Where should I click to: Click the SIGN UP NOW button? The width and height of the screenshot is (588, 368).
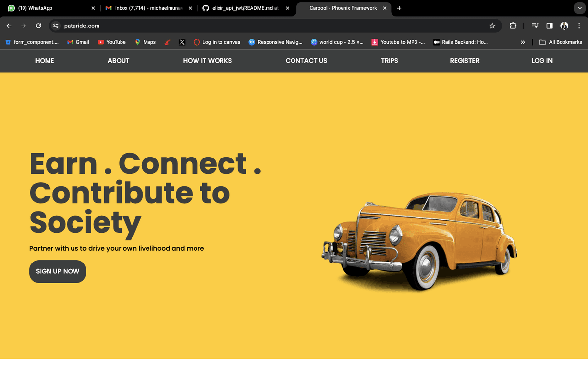pyautogui.click(x=58, y=271)
